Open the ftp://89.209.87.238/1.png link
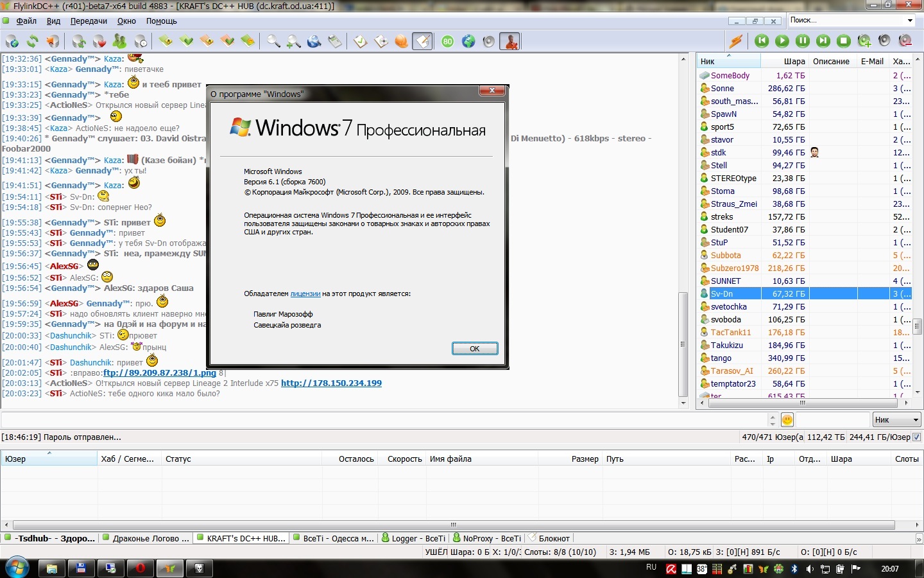This screenshot has height=578, width=924. [160, 372]
